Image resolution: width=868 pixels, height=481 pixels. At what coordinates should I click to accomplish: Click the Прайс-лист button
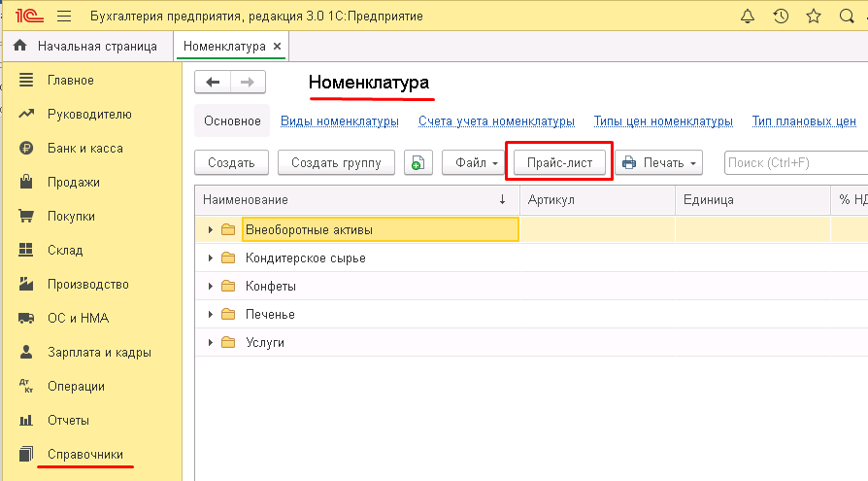coord(559,163)
